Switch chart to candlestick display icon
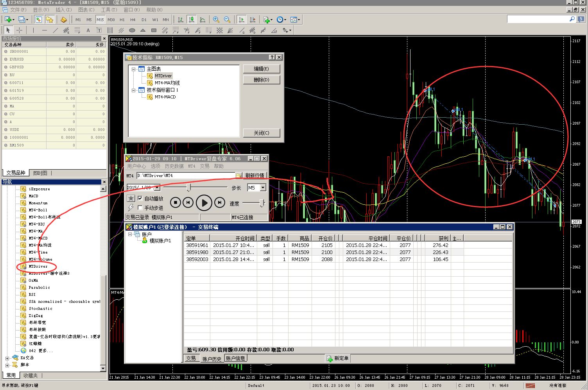The width and height of the screenshot is (588, 390). 192,20
